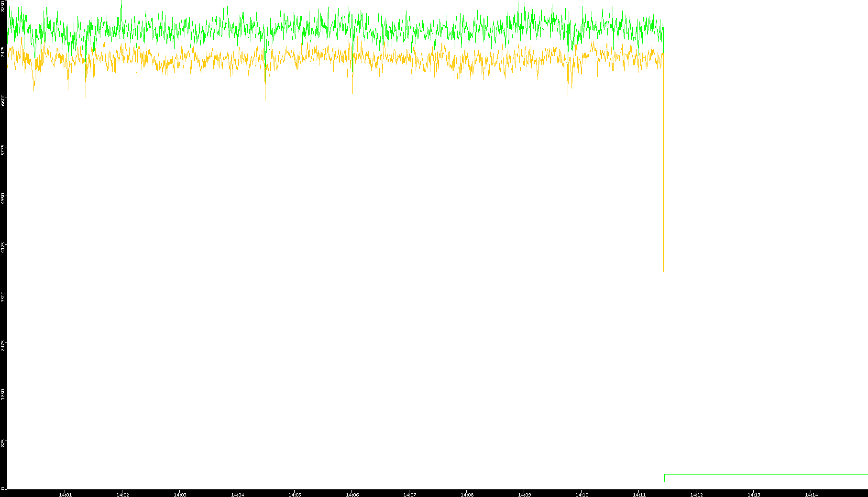Click the 5775 value axis label
The image size is (868, 497).
click(x=3, y=150)
